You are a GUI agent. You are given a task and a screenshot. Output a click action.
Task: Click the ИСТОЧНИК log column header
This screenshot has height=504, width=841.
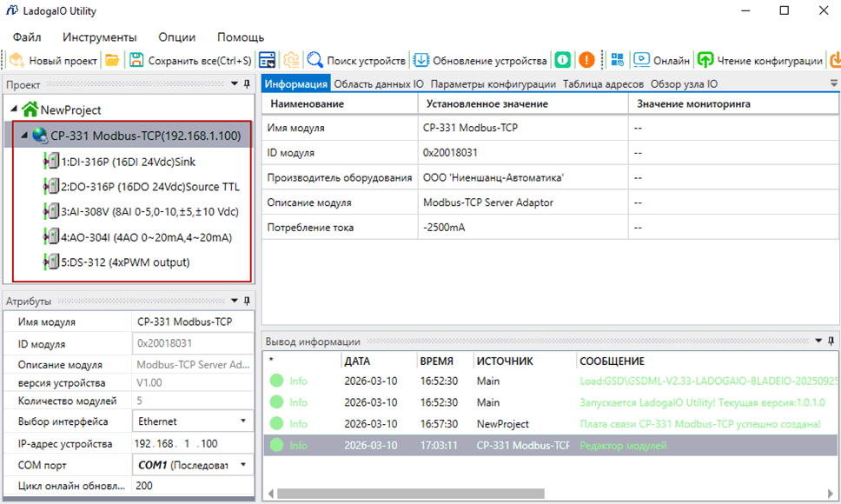click(525, 361)
